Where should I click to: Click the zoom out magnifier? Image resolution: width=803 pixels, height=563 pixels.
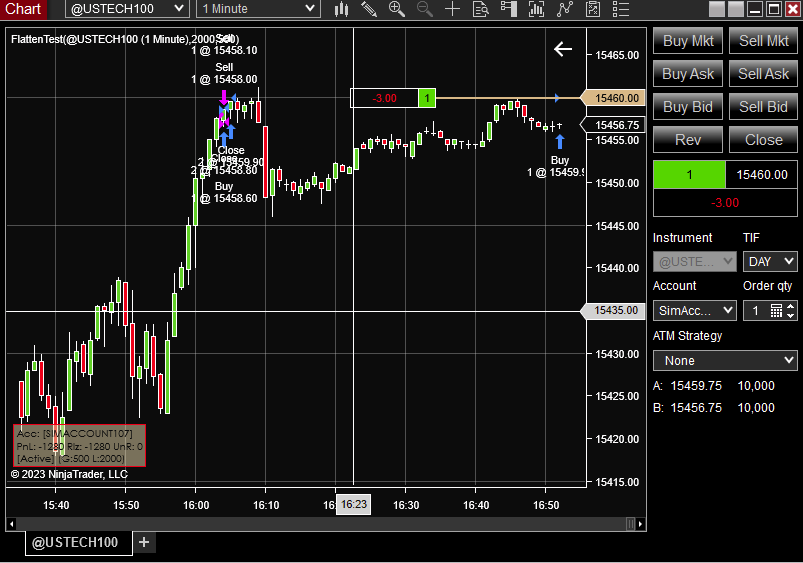[x=425, y=9]
